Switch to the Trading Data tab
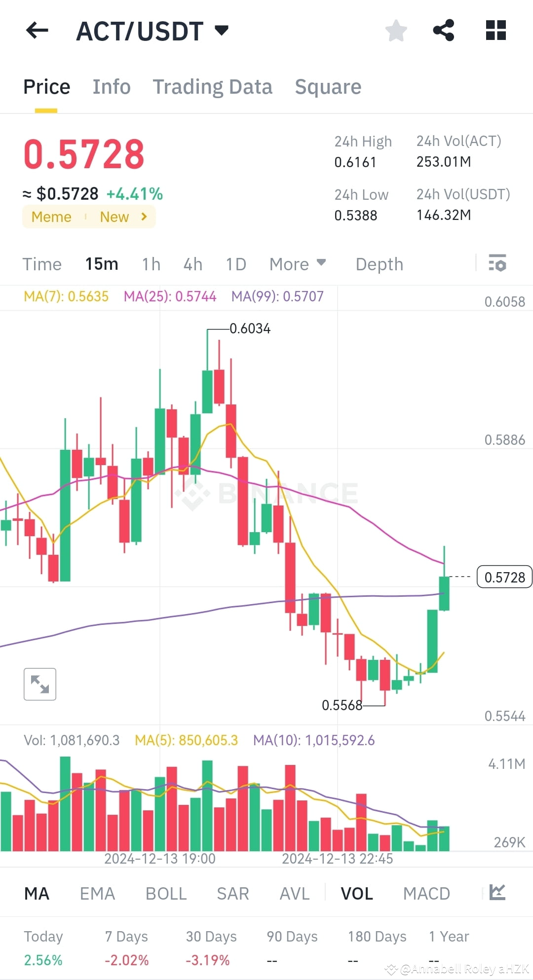 point(213,87)
